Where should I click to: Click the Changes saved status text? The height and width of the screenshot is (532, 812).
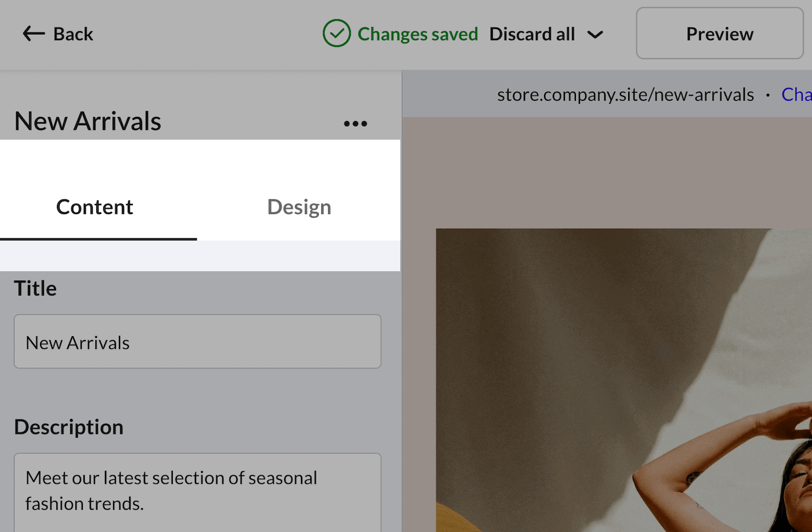418,34
